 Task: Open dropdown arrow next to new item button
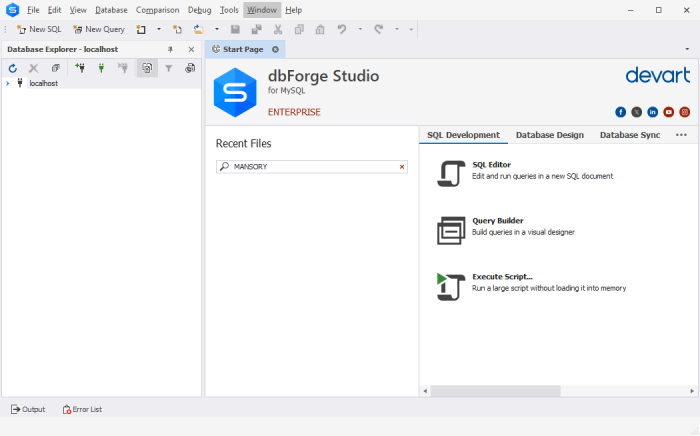tap(158, 29)
